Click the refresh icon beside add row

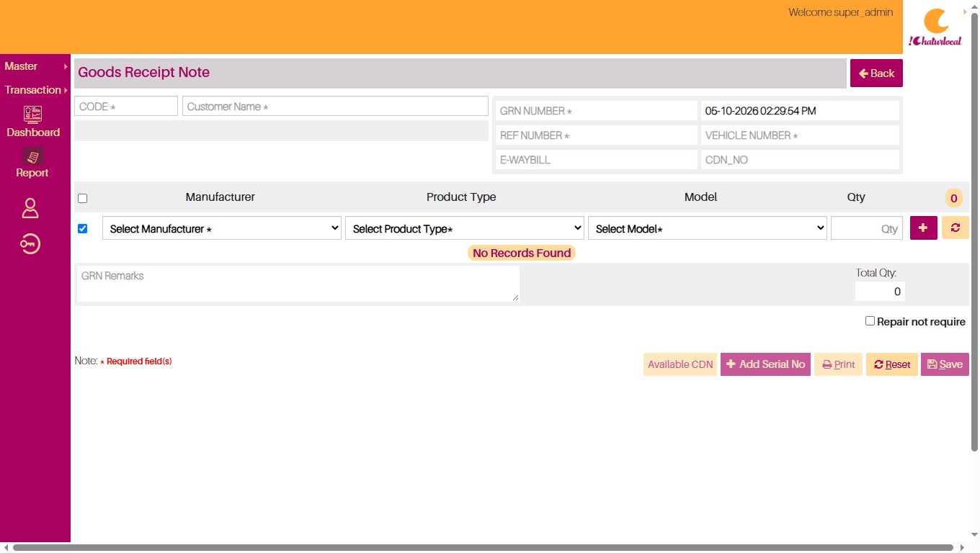point(955,228)
